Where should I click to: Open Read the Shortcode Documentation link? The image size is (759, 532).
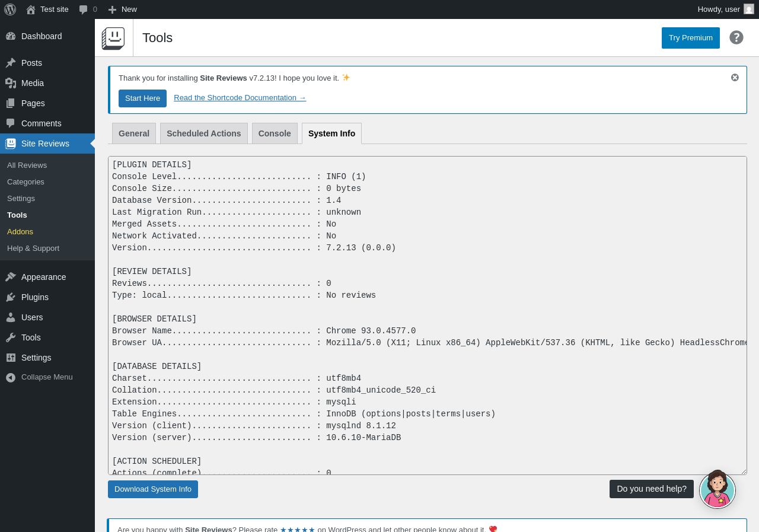(x=240, y=98)
